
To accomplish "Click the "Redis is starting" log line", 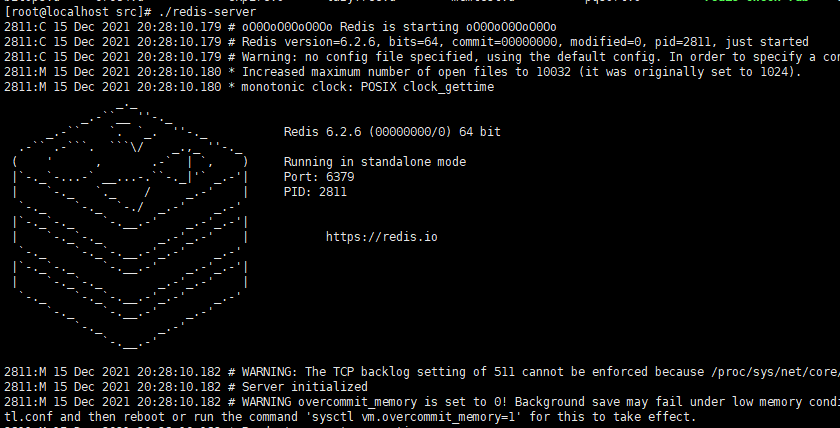I will (280, 27).
